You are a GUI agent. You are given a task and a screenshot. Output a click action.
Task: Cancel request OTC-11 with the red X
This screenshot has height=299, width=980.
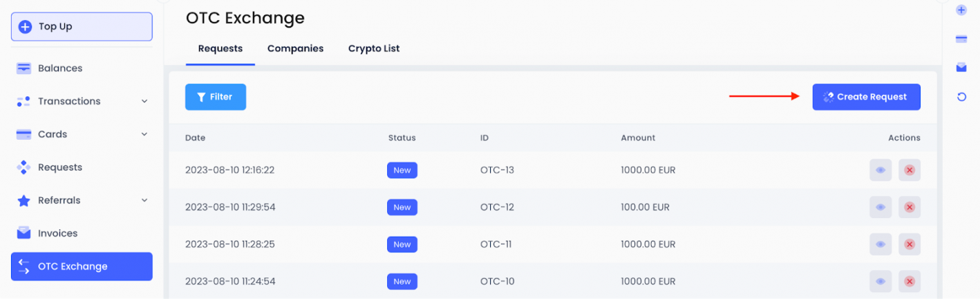(x=910, y=244)
